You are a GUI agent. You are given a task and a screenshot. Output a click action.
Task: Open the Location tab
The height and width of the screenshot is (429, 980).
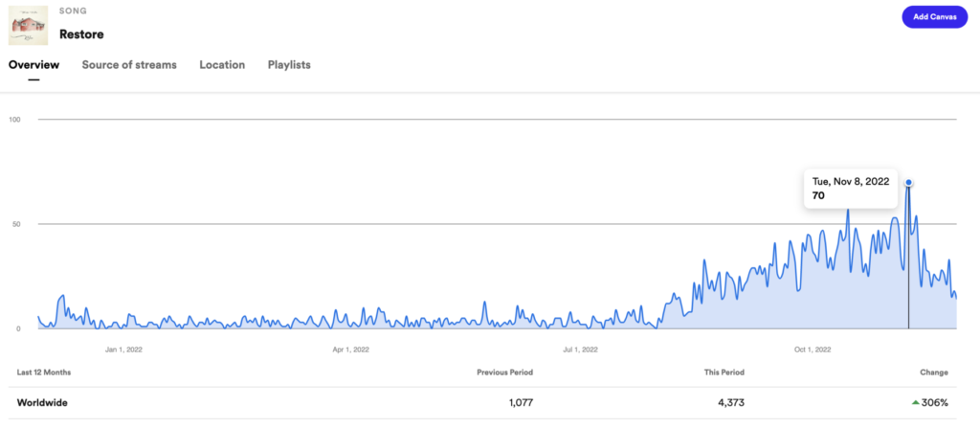coord(222,64)
